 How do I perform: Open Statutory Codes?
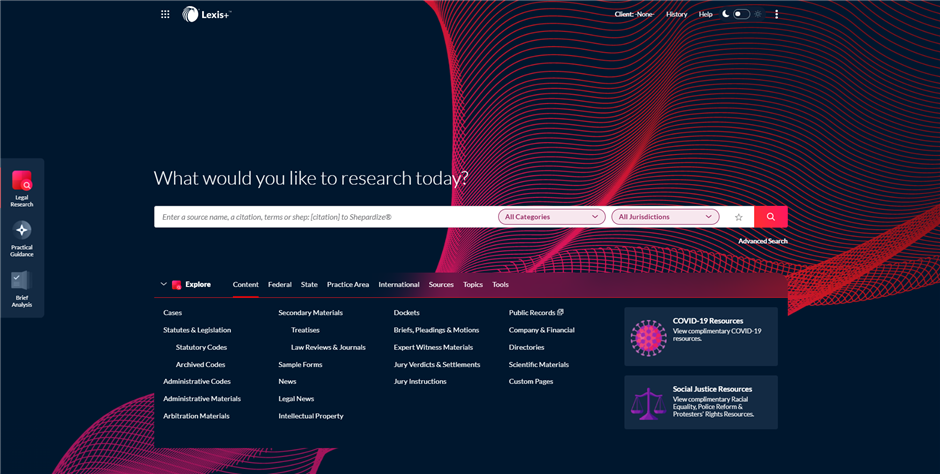click(201, 348)
